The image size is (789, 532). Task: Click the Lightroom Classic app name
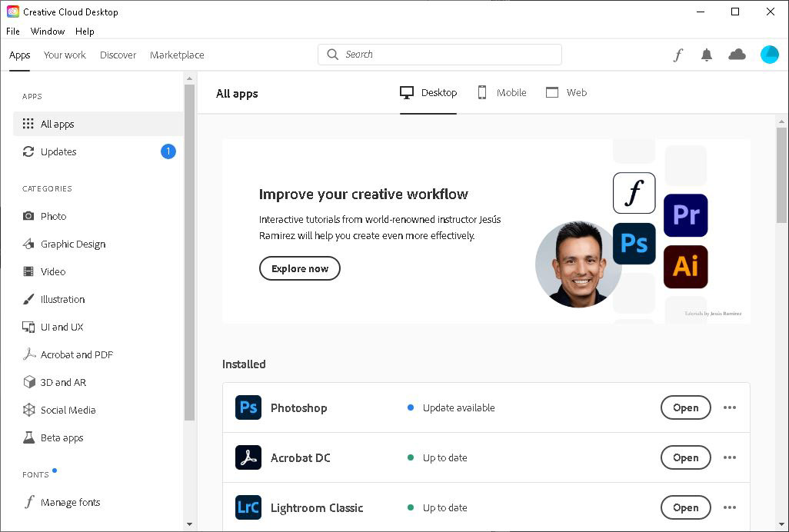coord(317,507)
